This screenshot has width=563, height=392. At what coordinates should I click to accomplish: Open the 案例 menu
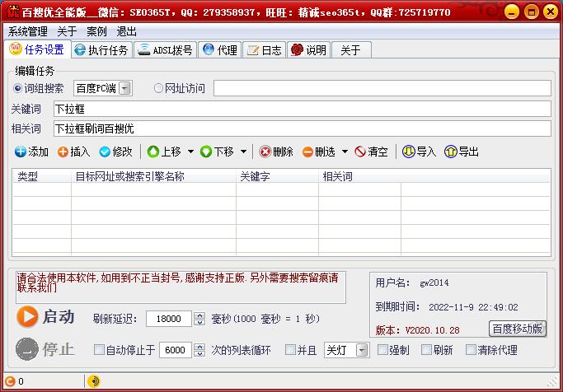click(96, 31)
